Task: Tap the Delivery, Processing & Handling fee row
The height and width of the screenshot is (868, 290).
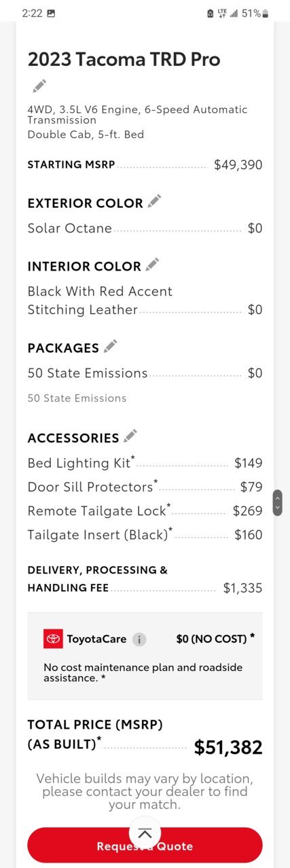Action: pos(145,579)
